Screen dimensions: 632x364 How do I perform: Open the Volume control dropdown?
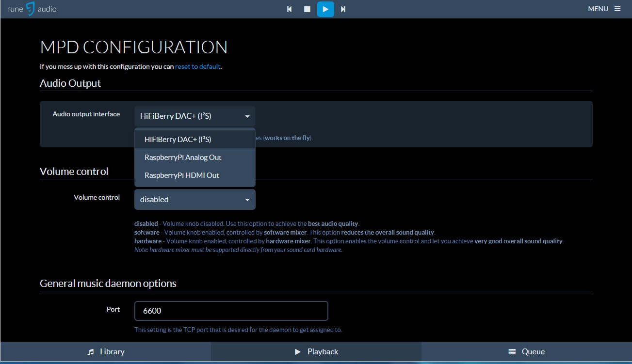[195, 200]
